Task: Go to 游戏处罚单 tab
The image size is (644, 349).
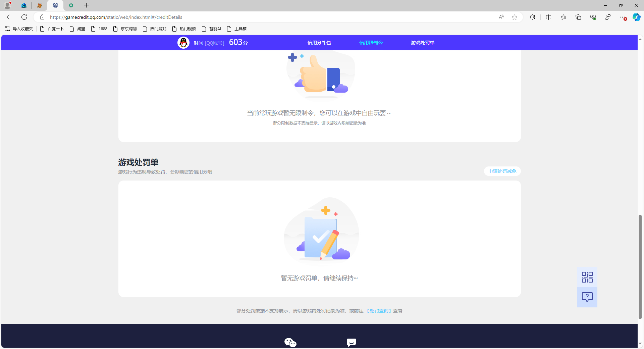Action: pyautogui.click(x=423, y=43)
